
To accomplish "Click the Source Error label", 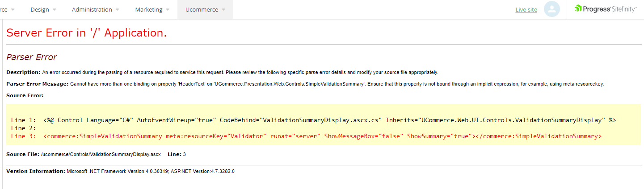I will tap(25, 95).
